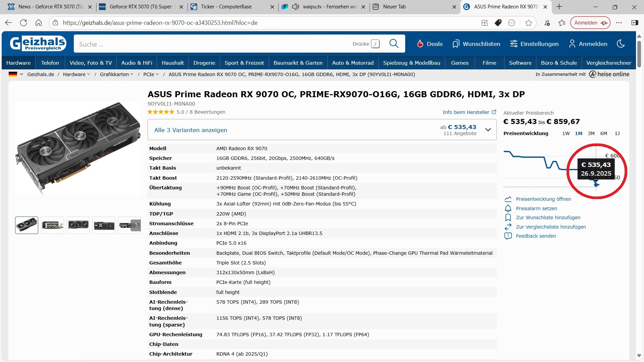Select the 1W price history range
Viewport: 644px width, 362px height.
[566, 133]
